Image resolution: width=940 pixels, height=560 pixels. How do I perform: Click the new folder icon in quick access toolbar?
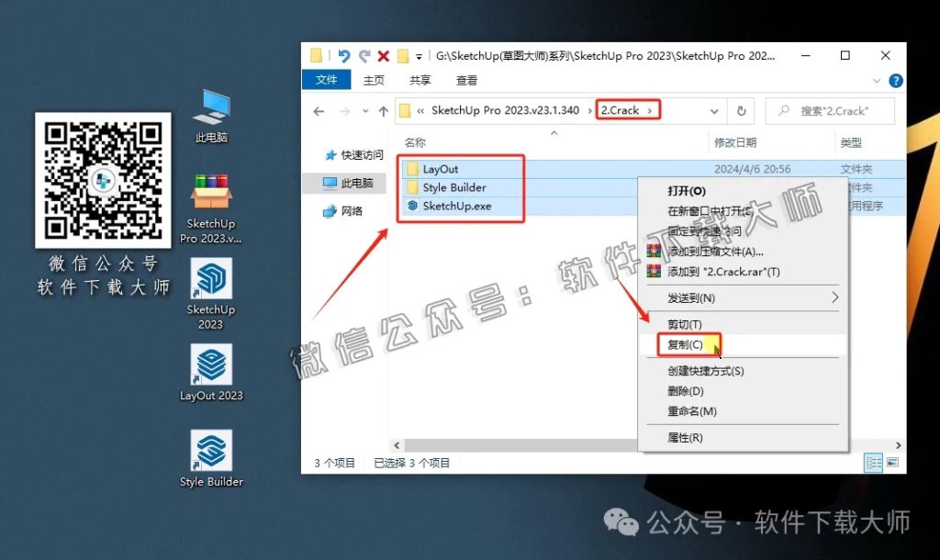402,55
